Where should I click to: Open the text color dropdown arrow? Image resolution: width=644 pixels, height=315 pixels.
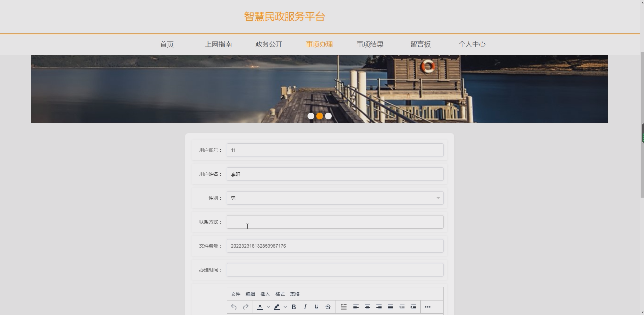tap(268, 307)
